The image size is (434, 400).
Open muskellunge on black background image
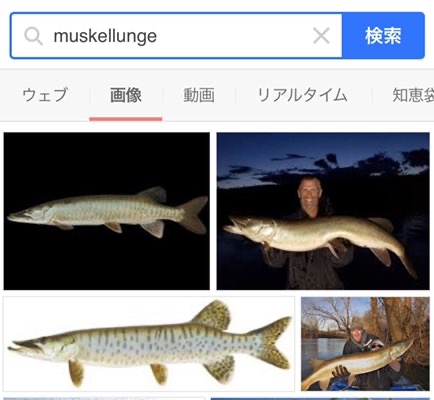[x=107, y=211]
